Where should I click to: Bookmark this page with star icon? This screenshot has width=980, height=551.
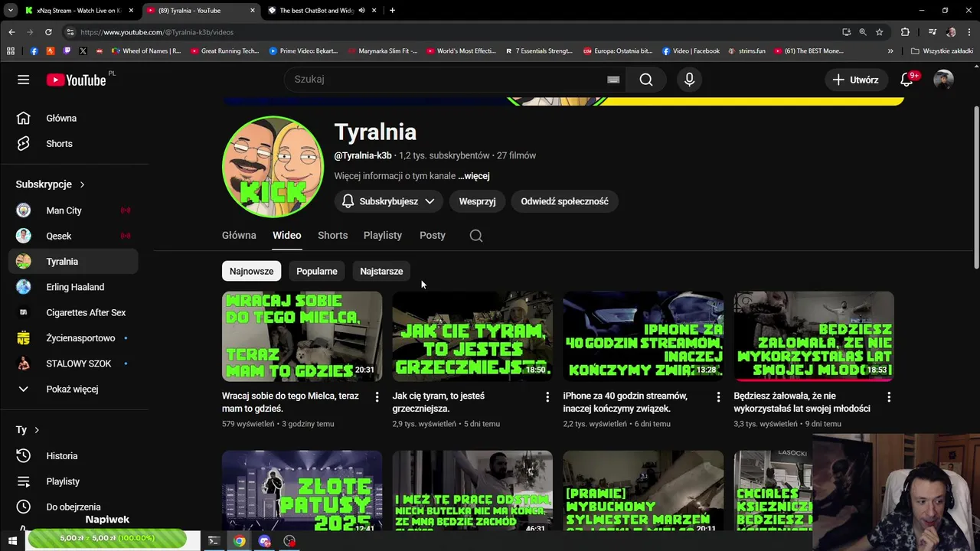point(880,32)
